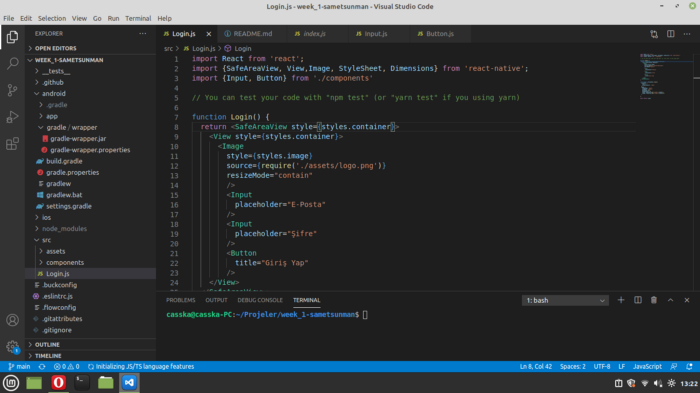Open terminal app from taskbar
700x393 pixels.
tap(82, 383)
